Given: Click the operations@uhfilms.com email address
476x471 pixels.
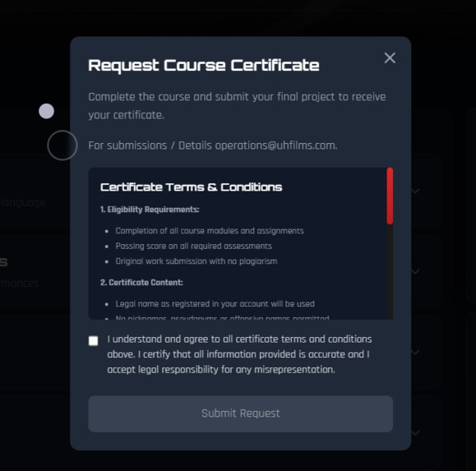Looking at the screenshot, I should click(276, 145).
